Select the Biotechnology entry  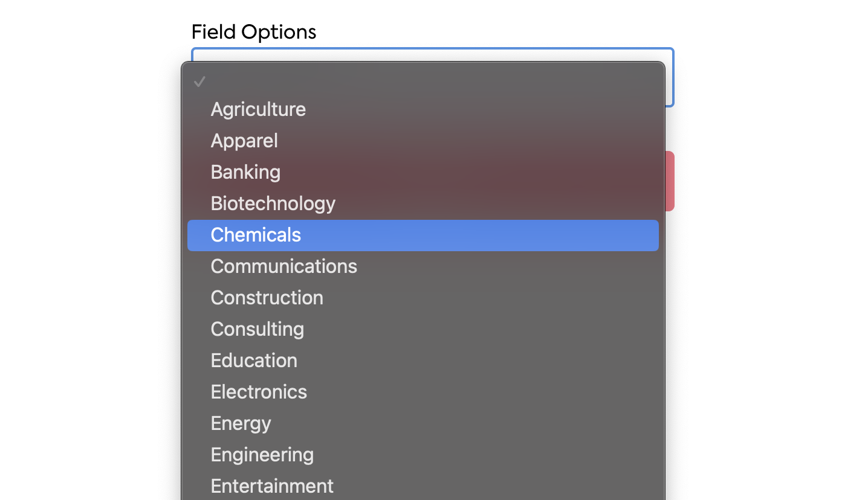point(273,204)
